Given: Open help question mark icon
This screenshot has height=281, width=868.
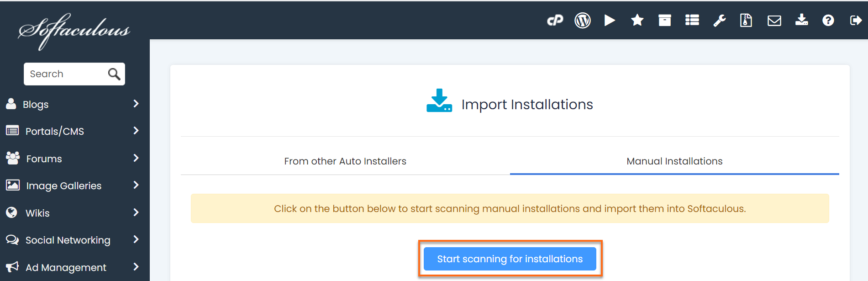Looking at the screenshot, I should [x=828, y=21].
